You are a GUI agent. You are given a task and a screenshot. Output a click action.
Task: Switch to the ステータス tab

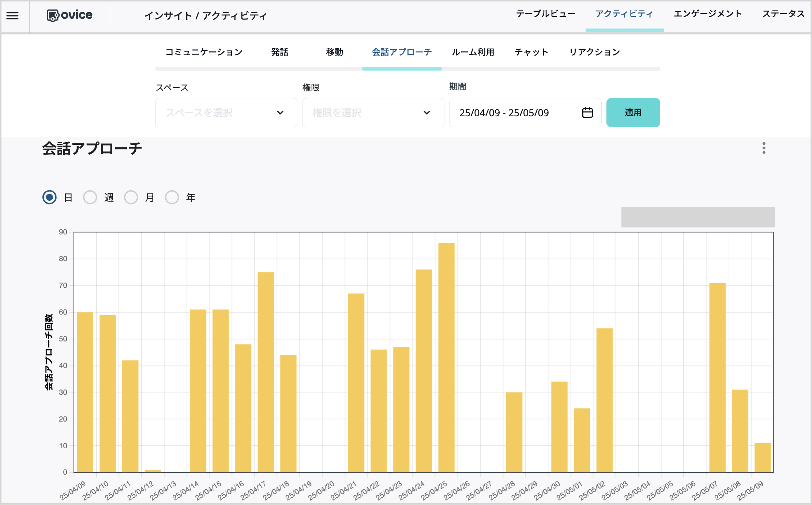[783, 14]
